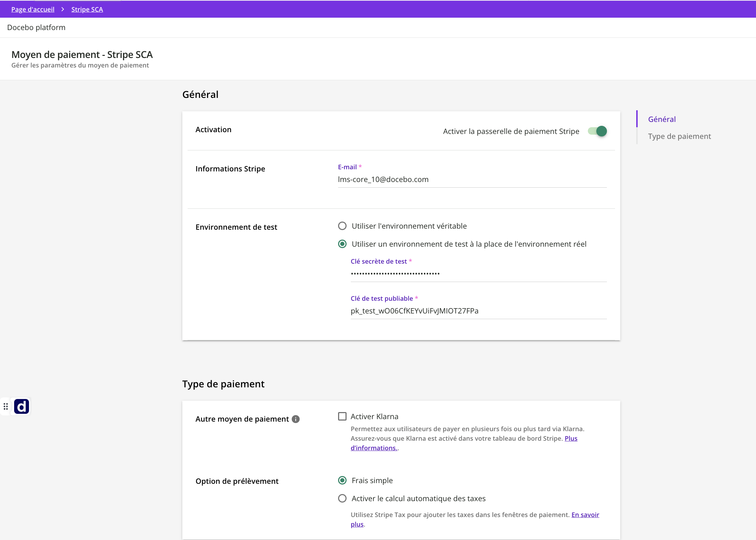Viewport: 756px width, 540px height.
Task: Toggle the Stripe payment gateway switch
Action: tap(597, 131)
